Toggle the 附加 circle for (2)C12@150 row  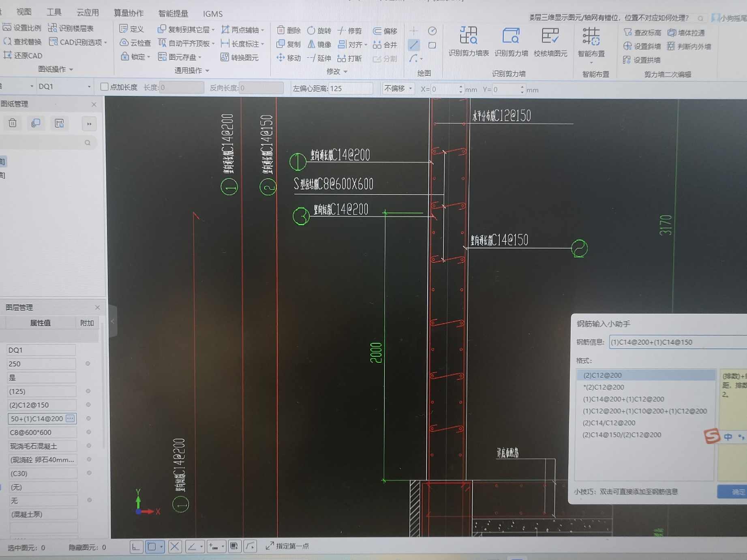click(x=88, y=405)
